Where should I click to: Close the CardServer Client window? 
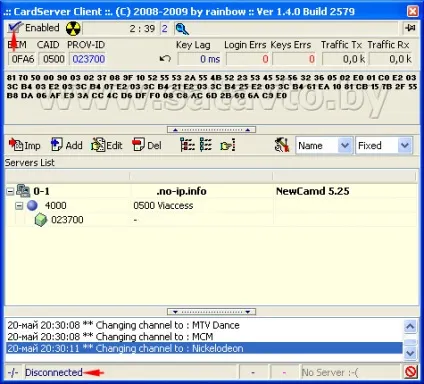pos(413,11)
